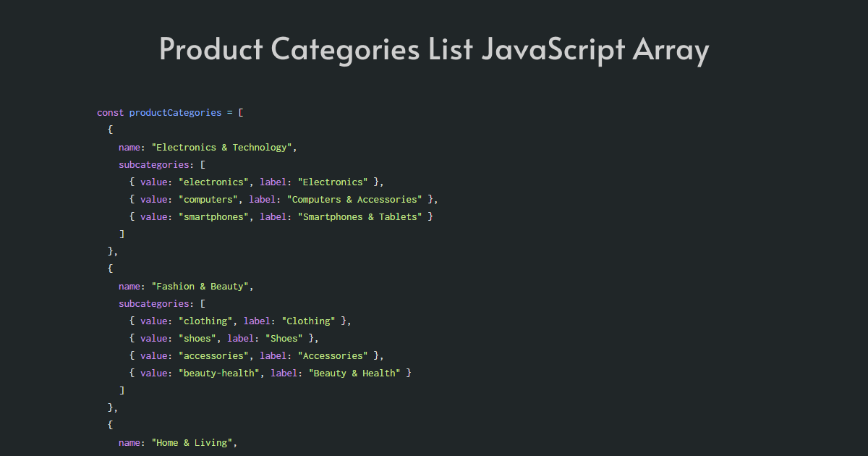The height and width of the screenshot is (456, 868).
Task: Click the "Shoes" label string
Action: [284, 338]
